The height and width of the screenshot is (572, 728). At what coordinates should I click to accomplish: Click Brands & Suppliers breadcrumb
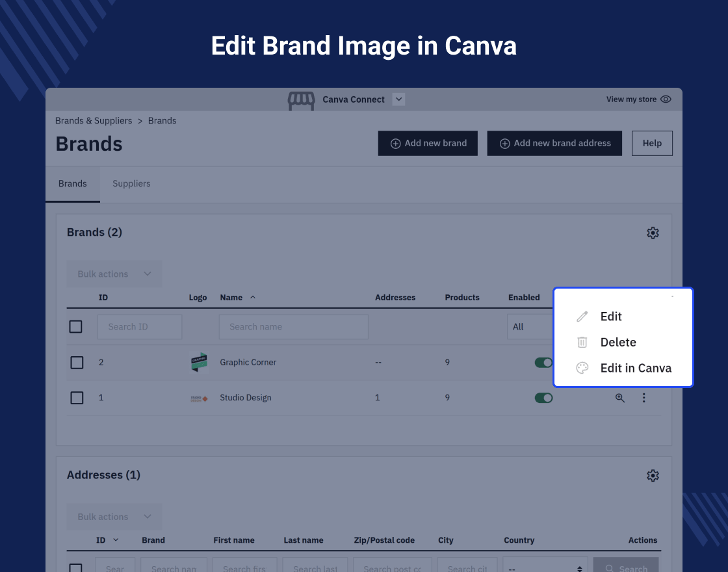pos(94,121)
